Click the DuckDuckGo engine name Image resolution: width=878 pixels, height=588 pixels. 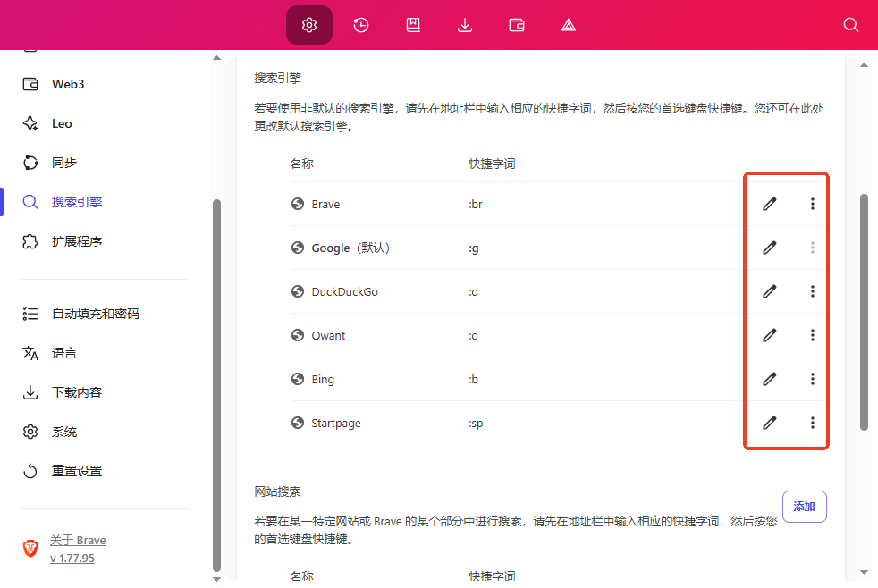pos(344,291)
